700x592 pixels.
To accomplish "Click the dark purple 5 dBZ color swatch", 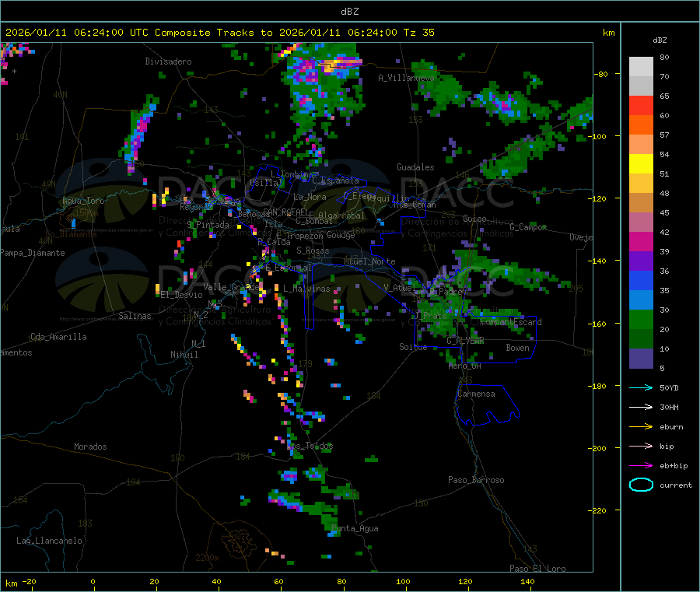I will (641, 359).
